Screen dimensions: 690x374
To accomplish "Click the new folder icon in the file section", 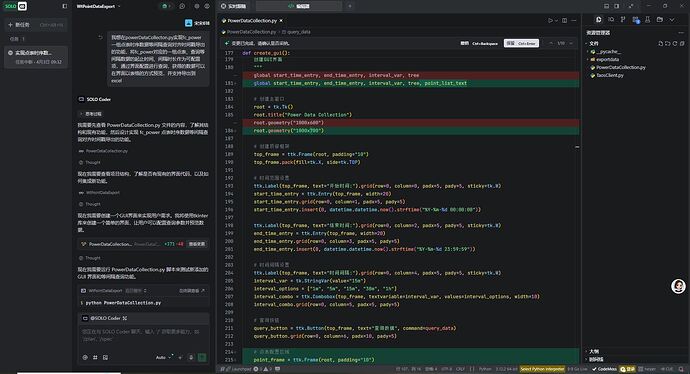I will click(x=668, y=44).
